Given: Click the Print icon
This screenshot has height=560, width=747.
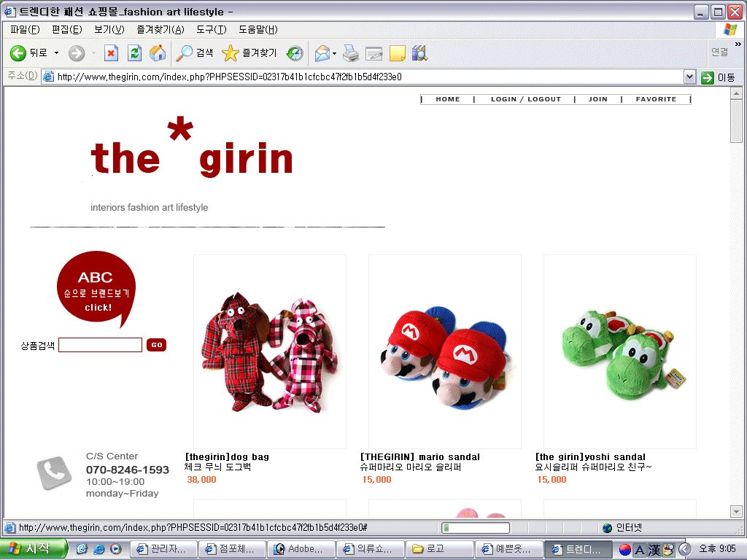Looking at the screenshot, I should pos(351,52).
